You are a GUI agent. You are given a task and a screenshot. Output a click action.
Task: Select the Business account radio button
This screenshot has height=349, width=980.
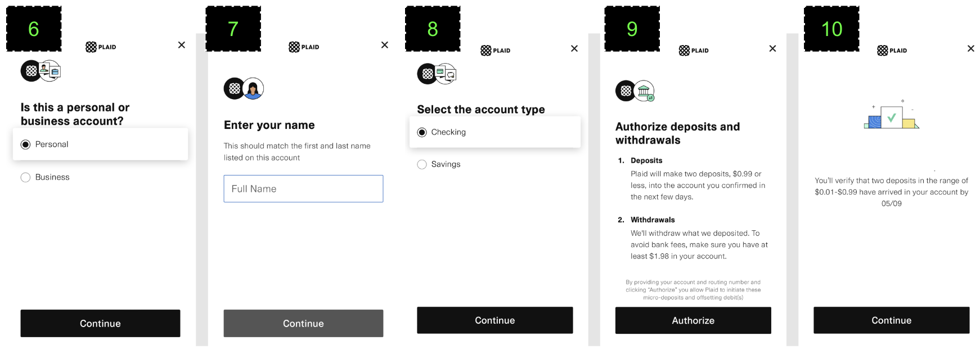[x=25, y=177]
